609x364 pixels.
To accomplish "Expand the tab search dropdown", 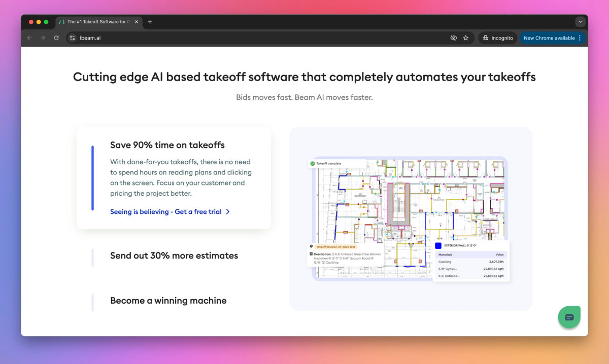I will tap(580, 22).
